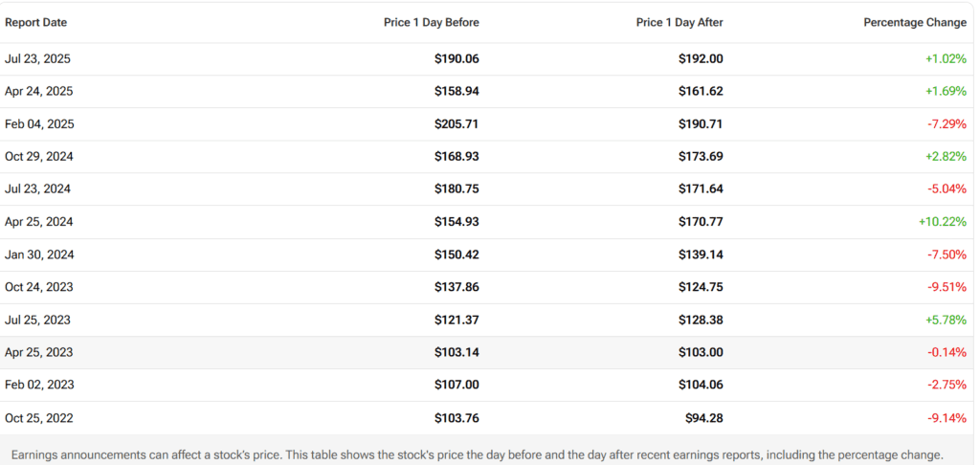
Task: Select the Oct 25, 2022 report date
Action: coord(39,418)
